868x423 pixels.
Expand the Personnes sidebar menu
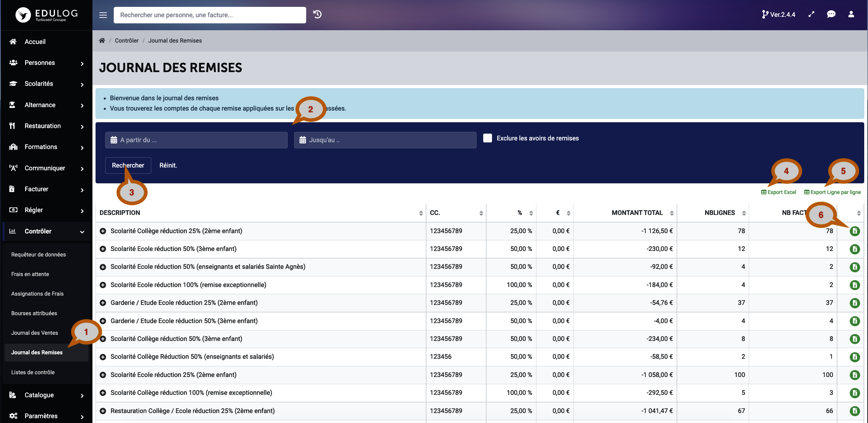(46, 63)
